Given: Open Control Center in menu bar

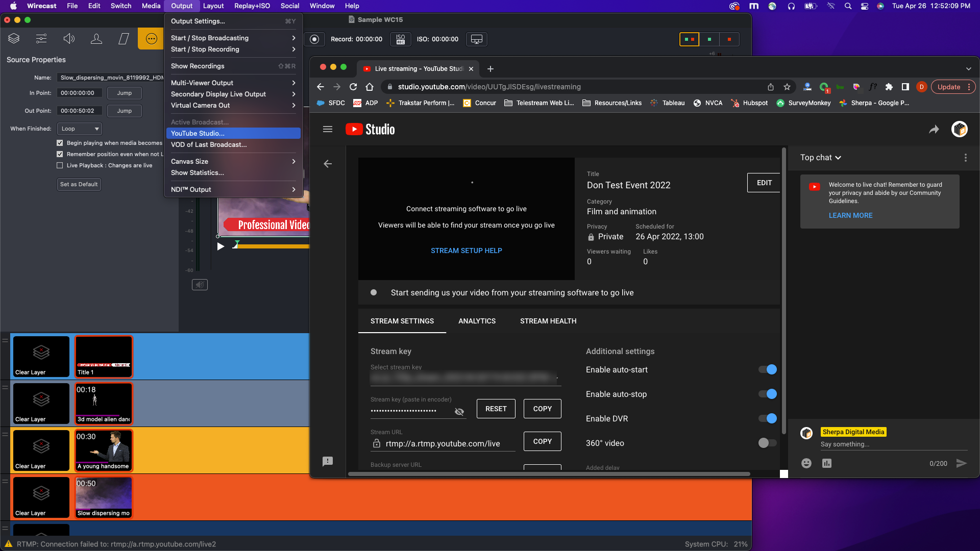Looking at the screenshot, I should [865, 6].
